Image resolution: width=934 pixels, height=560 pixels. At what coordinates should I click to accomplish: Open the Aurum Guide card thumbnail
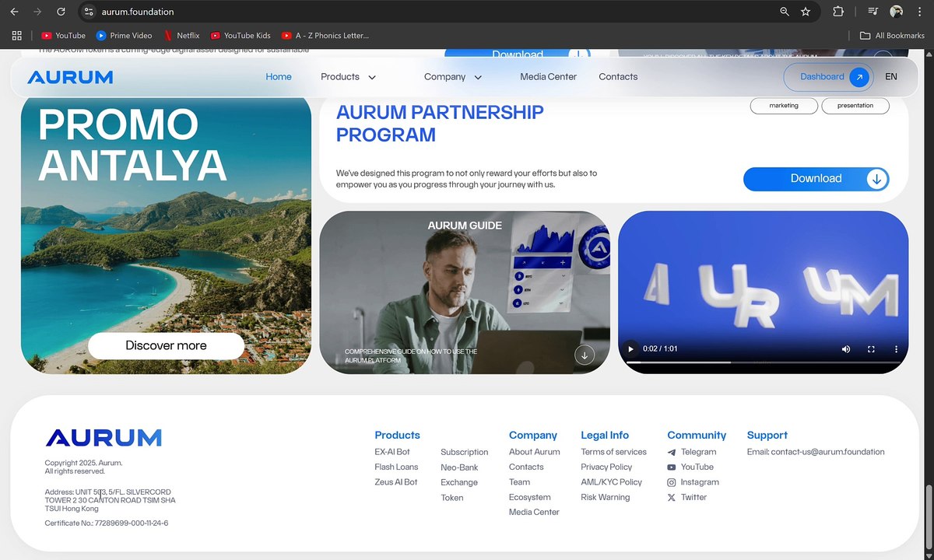click(x=465, y=292)
